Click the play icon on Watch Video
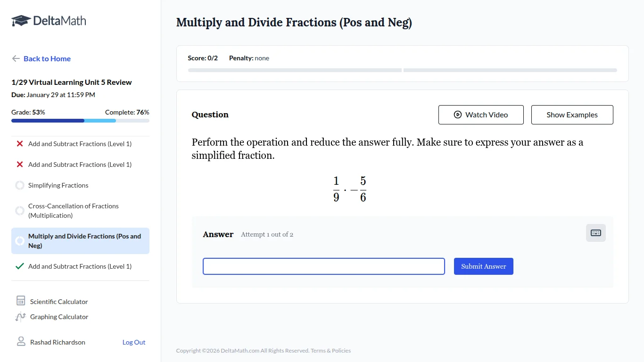 [x=457, y=115]
